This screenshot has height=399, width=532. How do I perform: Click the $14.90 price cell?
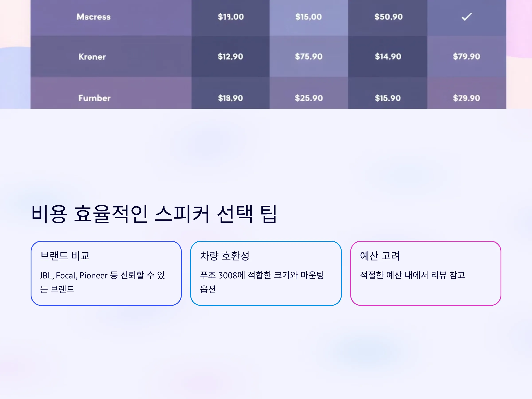tap(388, 57)
